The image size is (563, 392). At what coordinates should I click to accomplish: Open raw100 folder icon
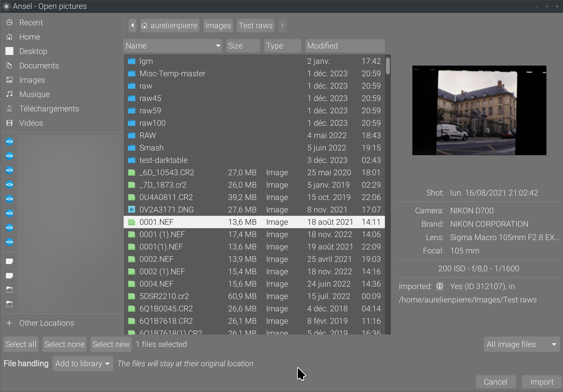pyautogui.click(x=132, y=123)
